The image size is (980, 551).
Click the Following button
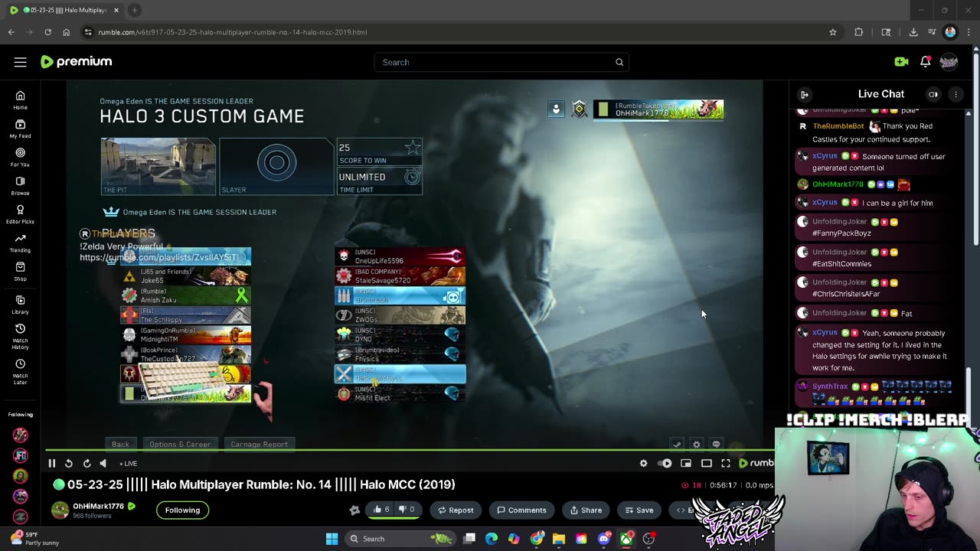point(182,510)
